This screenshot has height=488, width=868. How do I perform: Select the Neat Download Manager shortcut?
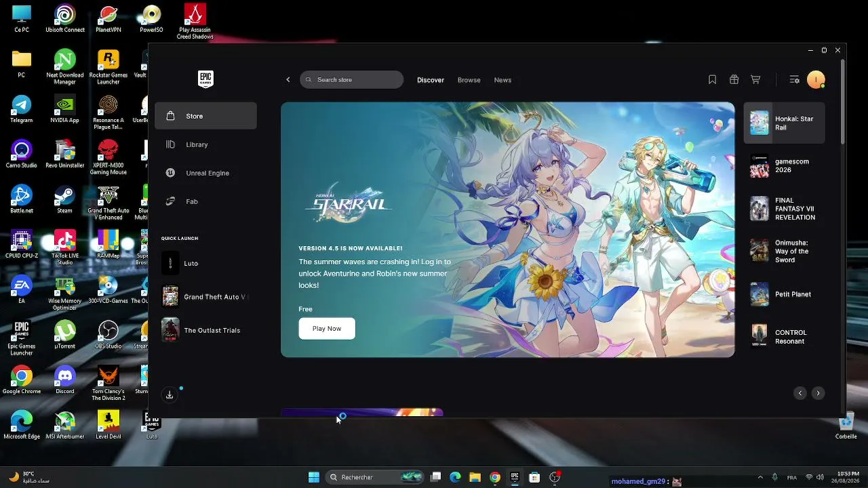click(65, 67)
